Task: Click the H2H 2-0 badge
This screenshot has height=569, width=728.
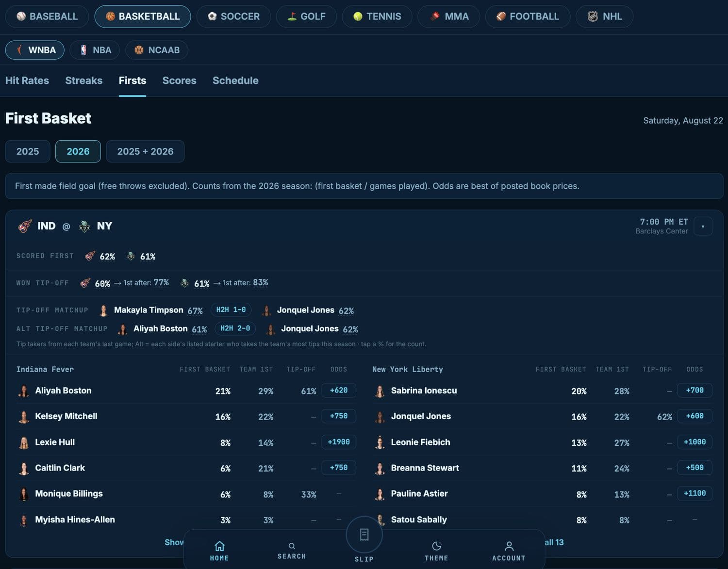Action: click(x=235, y=328)
